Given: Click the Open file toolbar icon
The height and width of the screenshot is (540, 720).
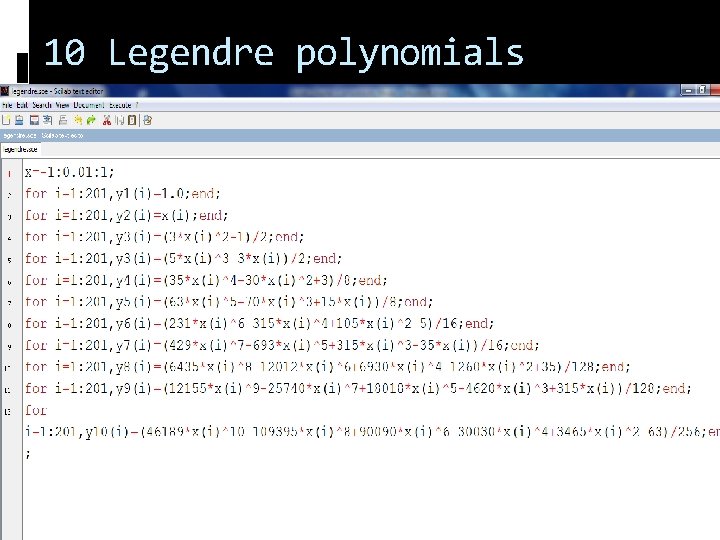Looking at the screenshot, I should 19,120.
